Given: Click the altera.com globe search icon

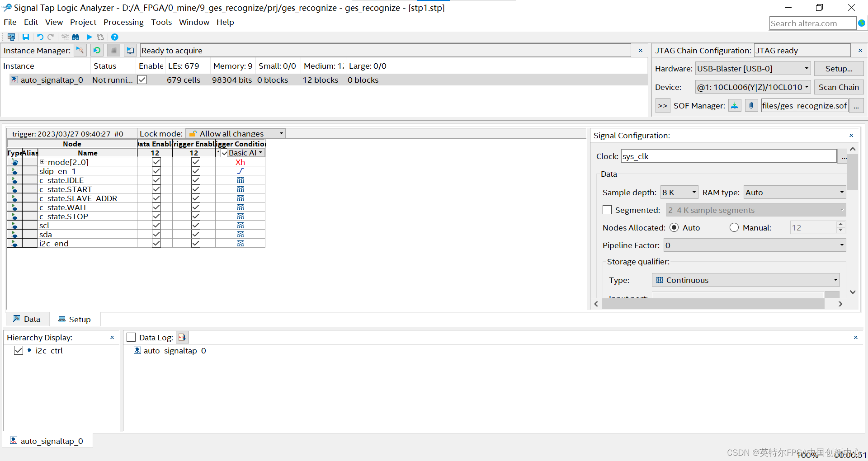Looking at the screenshot, I should tap(862, 23).
